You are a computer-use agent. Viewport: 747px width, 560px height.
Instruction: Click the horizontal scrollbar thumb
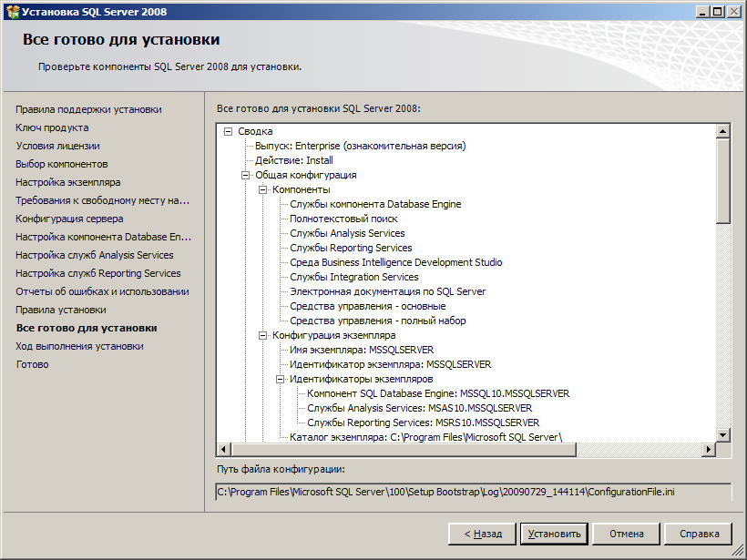click(404, 449)
